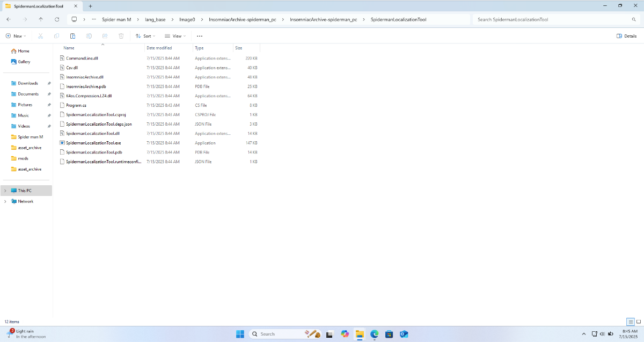The height and width of the screenshot is (342, 644).
Task: Open Microsoft Edge from the taskbar
Action: [x=375, y=334]
